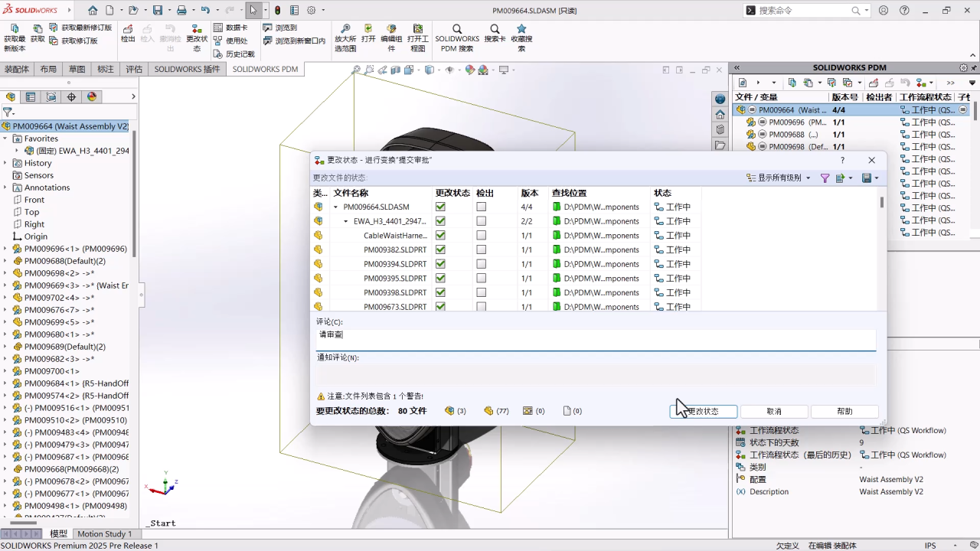Uncheck 更改状态 for CableWaistHarne row

pyautogui.click(x=440, y=236)
